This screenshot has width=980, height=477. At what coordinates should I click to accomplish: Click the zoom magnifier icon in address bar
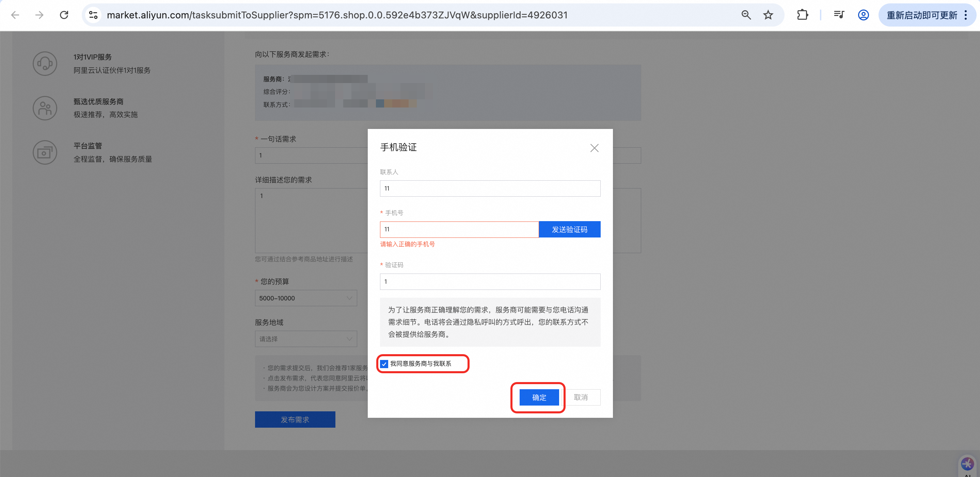click(746, 15)
